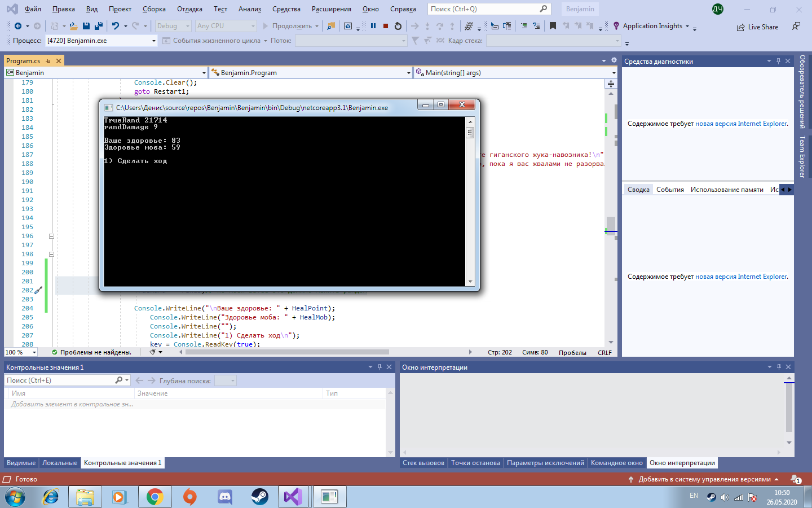The width and height of the screenshot is (812, 508).
Task: Open the Расширения menu
Action: (x=332, y=9)
